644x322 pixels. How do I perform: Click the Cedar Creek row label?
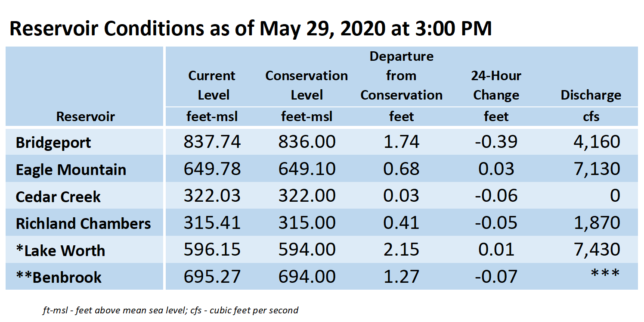pyautogui.click(x=58, y=197)
